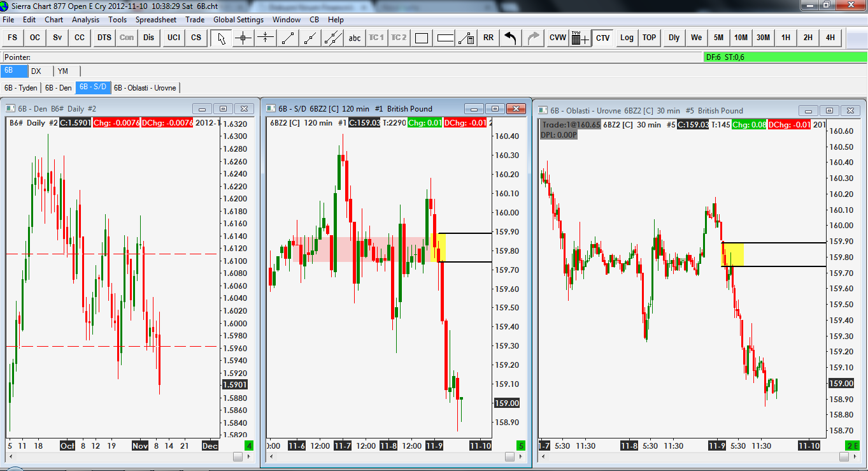Open the 6B - Oblasti - Urovne chart tab

pyautogui.click(x=145, y=87)
